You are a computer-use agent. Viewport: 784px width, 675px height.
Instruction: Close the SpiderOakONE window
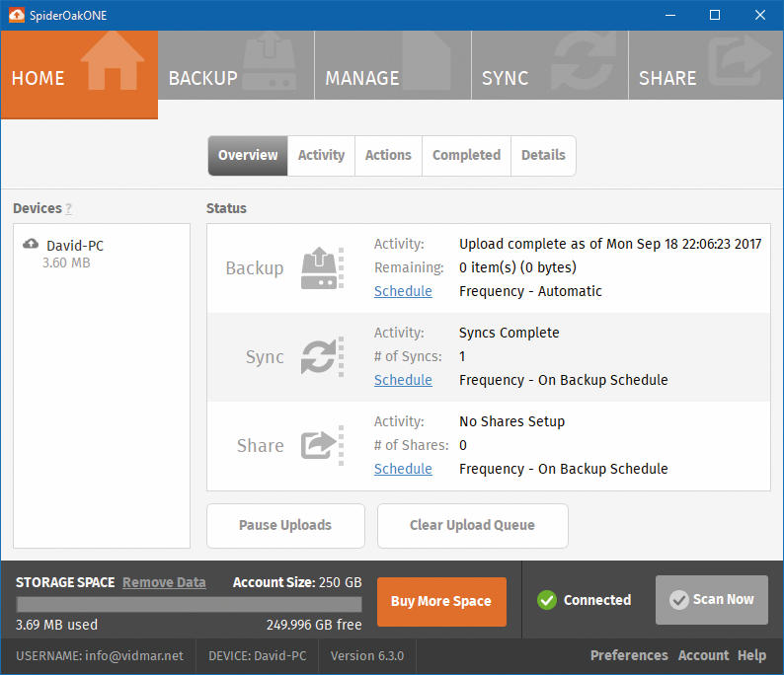coord(760,15)
